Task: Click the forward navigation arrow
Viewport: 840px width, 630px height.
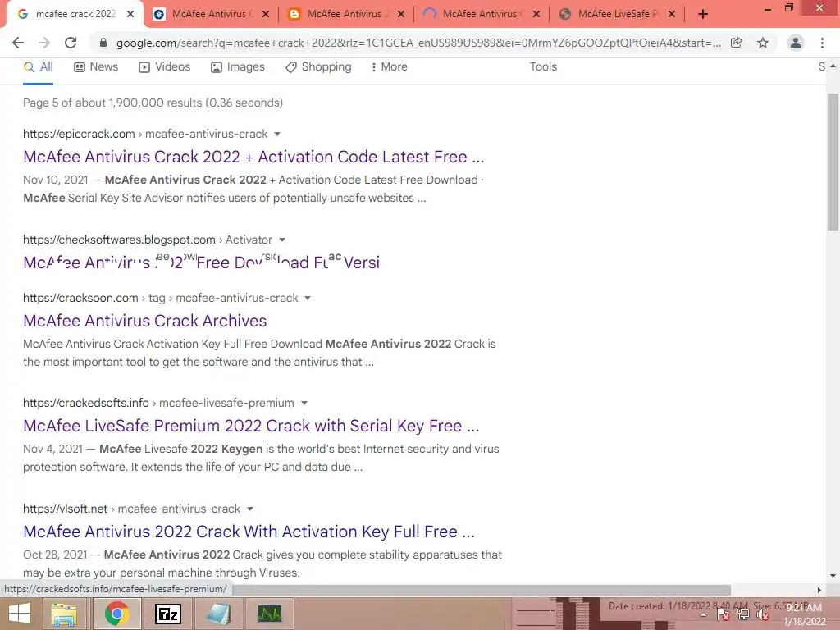Action: [x=44, y=43]
